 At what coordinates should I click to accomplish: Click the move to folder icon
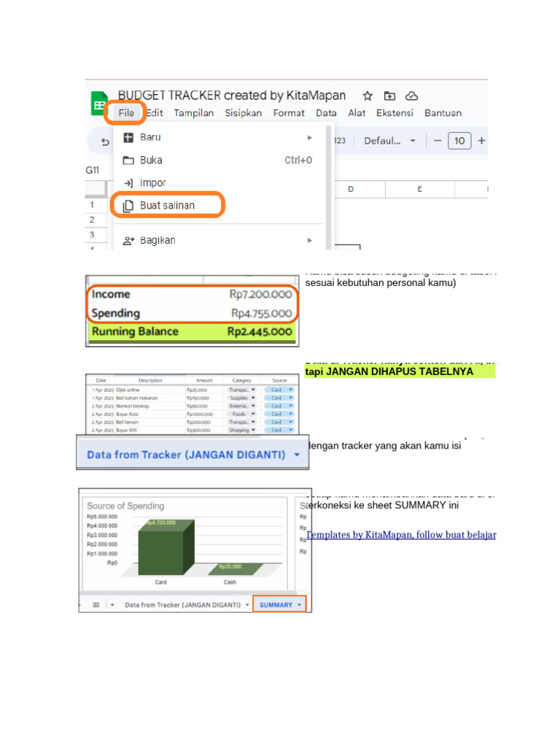pyautogui.click(x=389, y=96)
